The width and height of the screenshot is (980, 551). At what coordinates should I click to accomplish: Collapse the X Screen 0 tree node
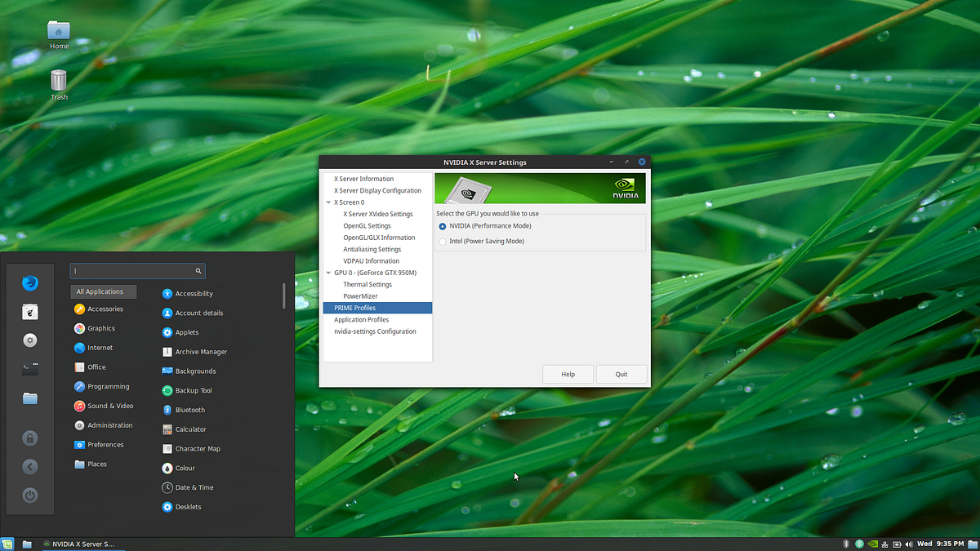point(328,202)
